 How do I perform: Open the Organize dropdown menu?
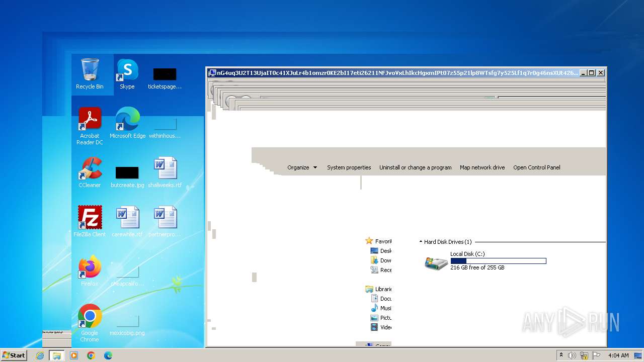[302, 167]
